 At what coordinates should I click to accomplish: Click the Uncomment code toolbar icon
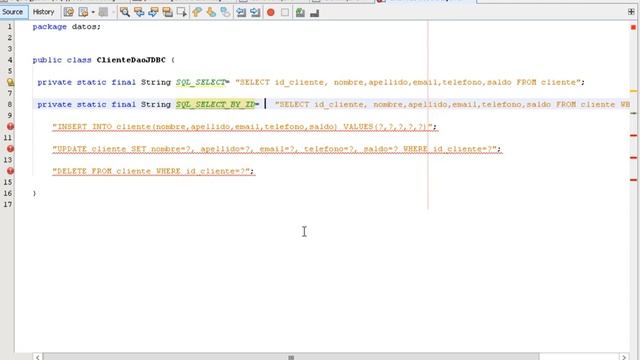point(314,13)
